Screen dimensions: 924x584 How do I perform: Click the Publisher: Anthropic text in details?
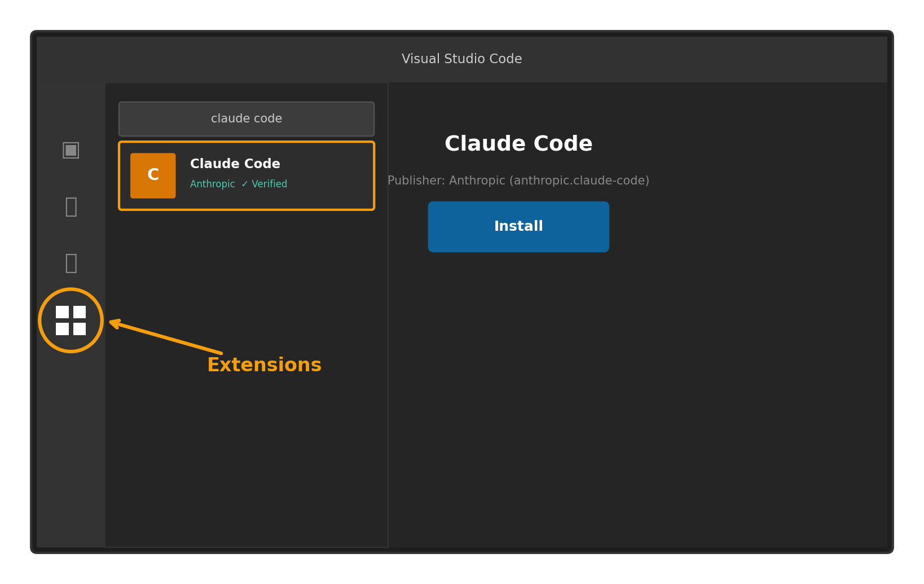446,181
